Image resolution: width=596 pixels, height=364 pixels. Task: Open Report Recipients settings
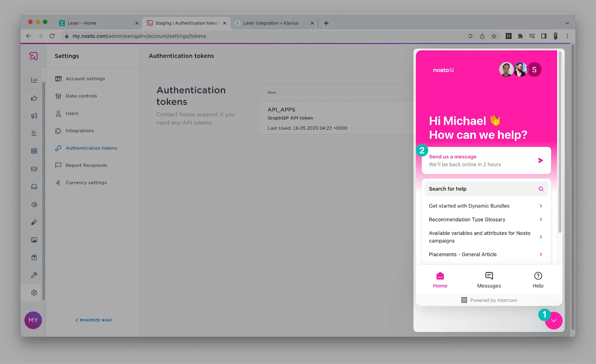86,165
